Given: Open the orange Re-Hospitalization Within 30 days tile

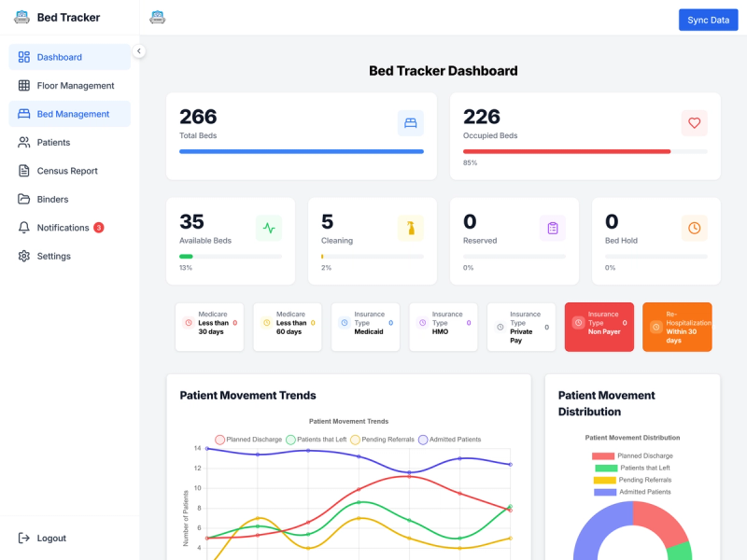Looking at the screenshot, I should pos(677,328).
